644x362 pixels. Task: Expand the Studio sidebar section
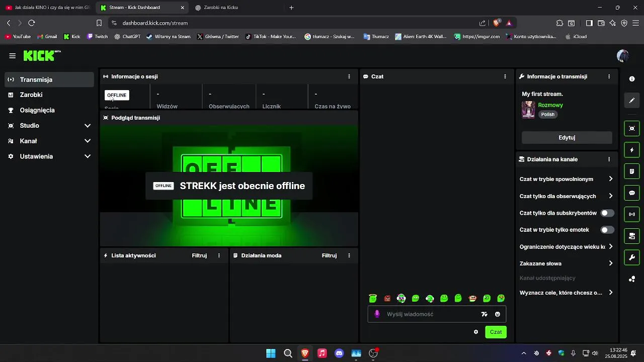[x=50, y=126]
